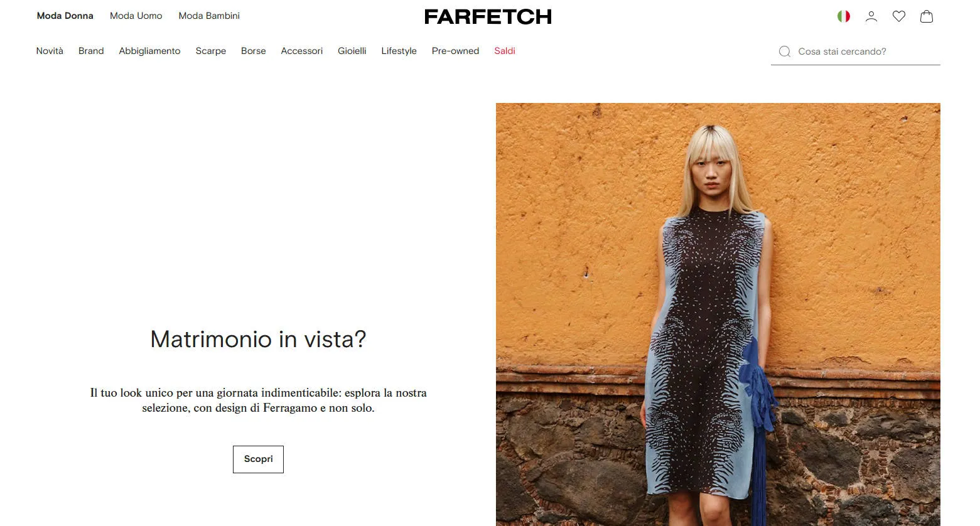The width and height of the screenshot is (980, 526).
Task: Click the search magnifier icon
Action: [x=785, y=51]
